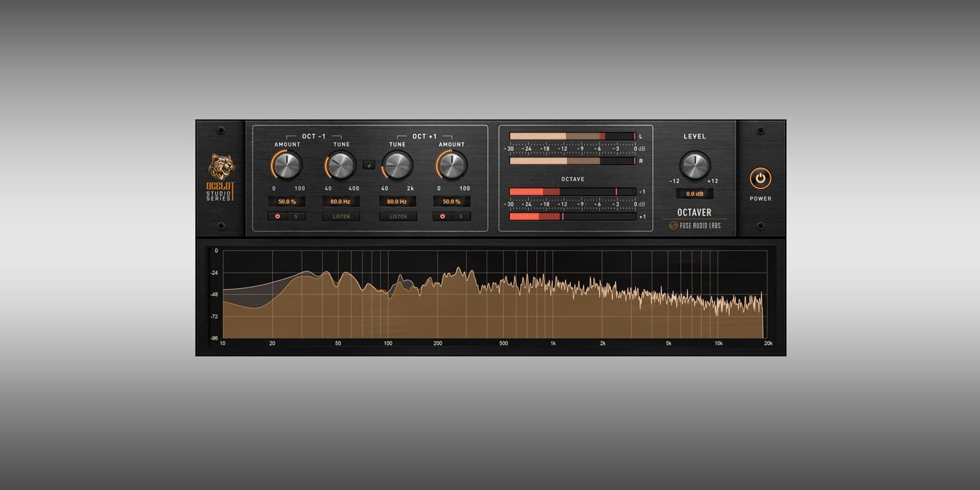Click the Power button icon
The image size is (980, 490).
click(x=760, y=179)
